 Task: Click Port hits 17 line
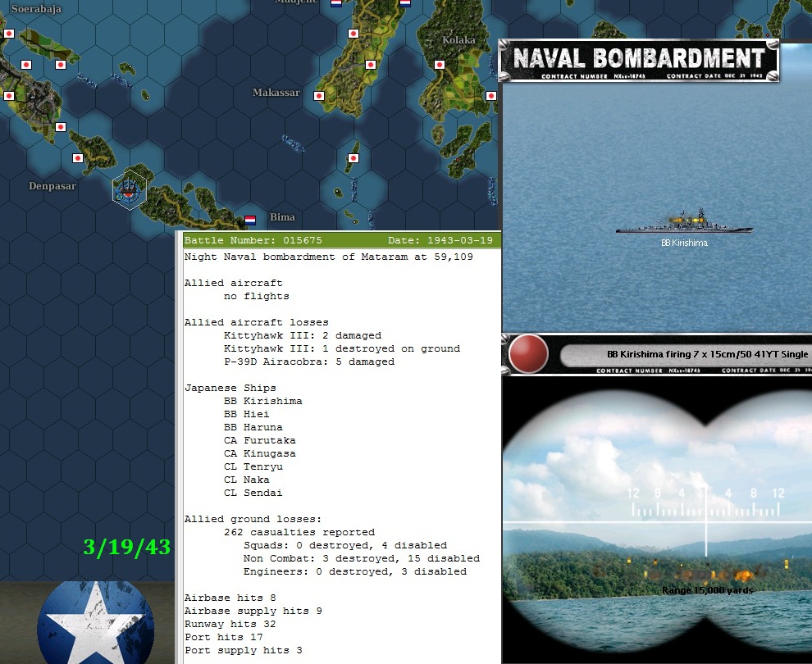coord(224,637)
